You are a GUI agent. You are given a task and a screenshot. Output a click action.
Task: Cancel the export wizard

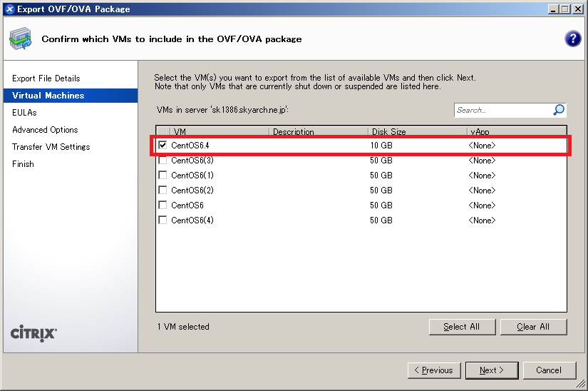point(549,370)
